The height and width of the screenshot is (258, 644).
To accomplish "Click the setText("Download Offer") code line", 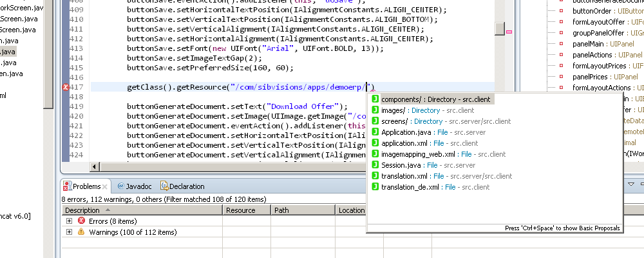I will coord(237,106).
